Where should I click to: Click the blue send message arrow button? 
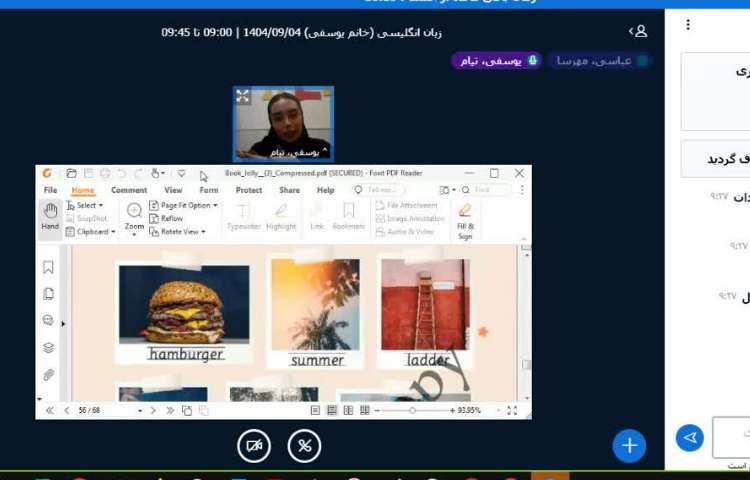coord(689,437)
